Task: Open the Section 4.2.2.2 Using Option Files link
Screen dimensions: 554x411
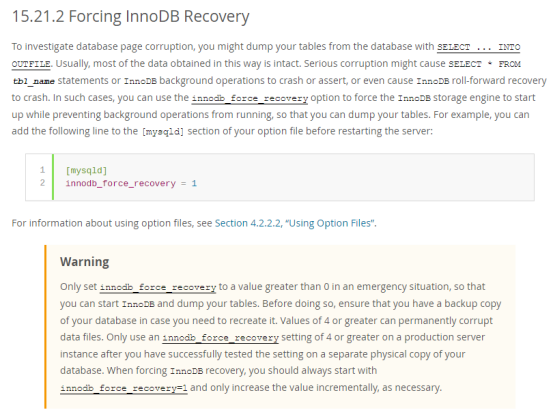Action: coord(295,223)
